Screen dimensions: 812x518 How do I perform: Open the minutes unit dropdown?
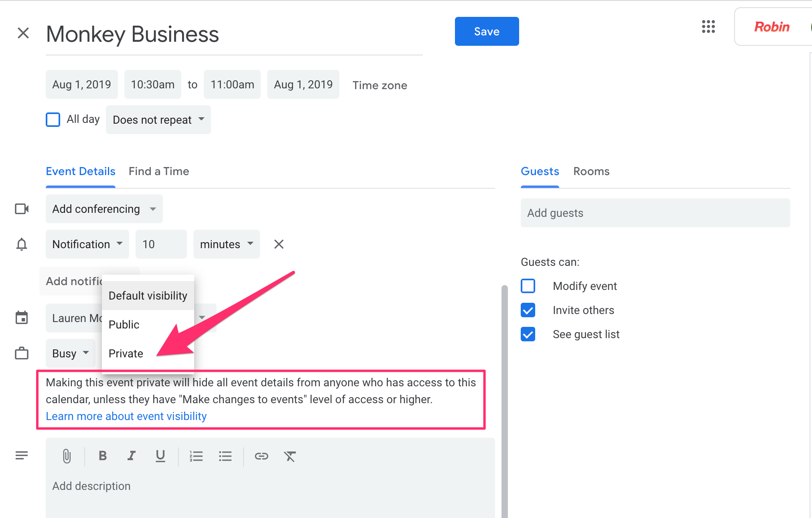(x=227, y=244)
